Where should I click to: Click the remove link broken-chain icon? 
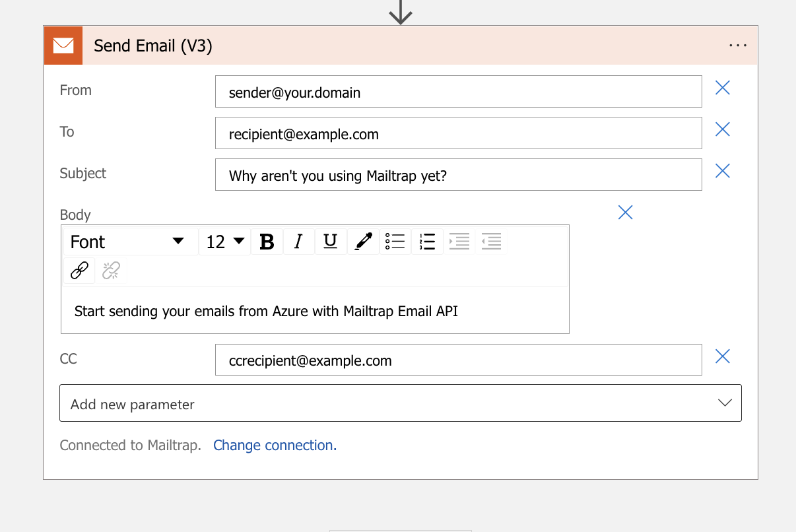(112, 271)
